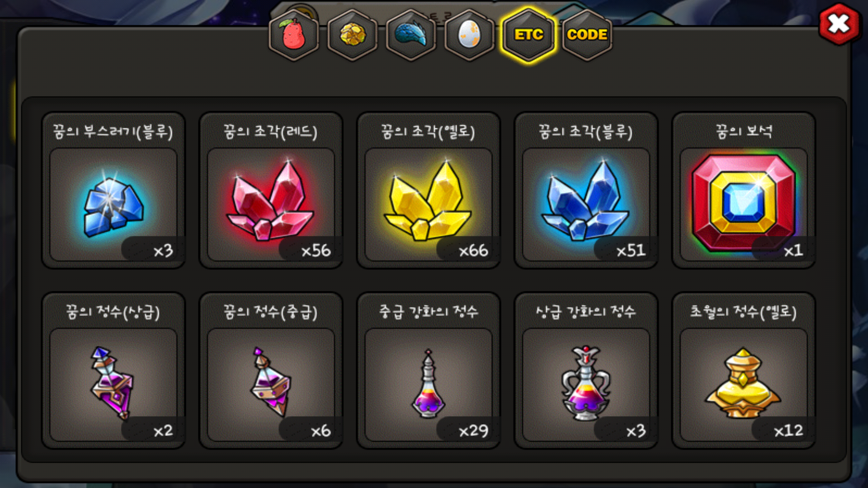Select the silver high-grade enhancement essence flask
868x488 pixels.
click(x=586, y=371)
